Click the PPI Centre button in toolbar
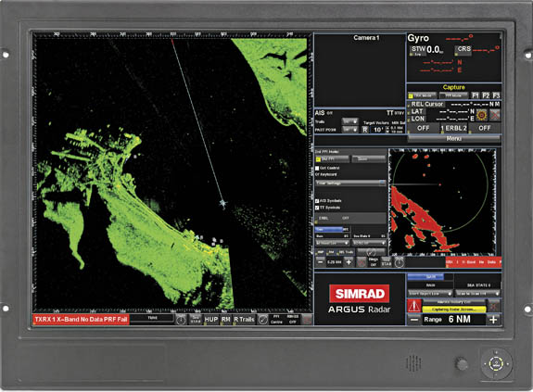533x392 pixels. pyautogui.click(x=276, y=320)
